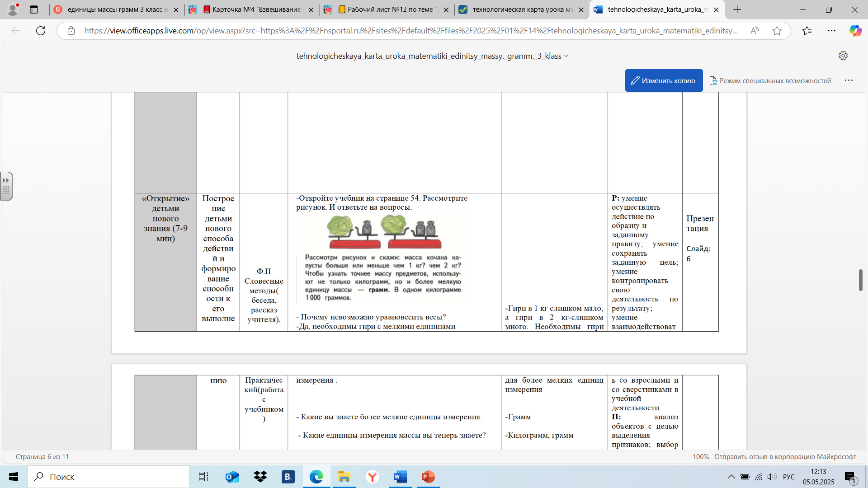This screenshot has height=488, width=868.
Task: Open Outlook from taskbar
Action: (x=232, y=477)
